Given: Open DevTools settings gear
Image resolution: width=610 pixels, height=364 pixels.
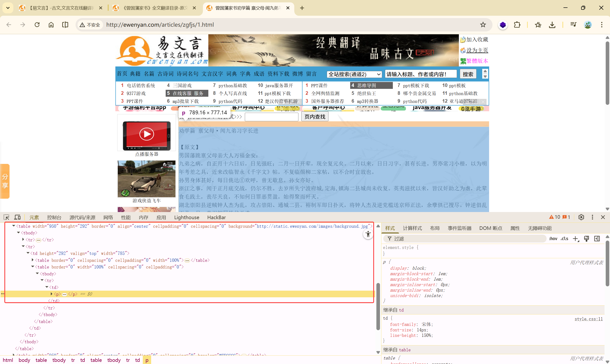Looking at the screenshot, I should pos(581,217).
